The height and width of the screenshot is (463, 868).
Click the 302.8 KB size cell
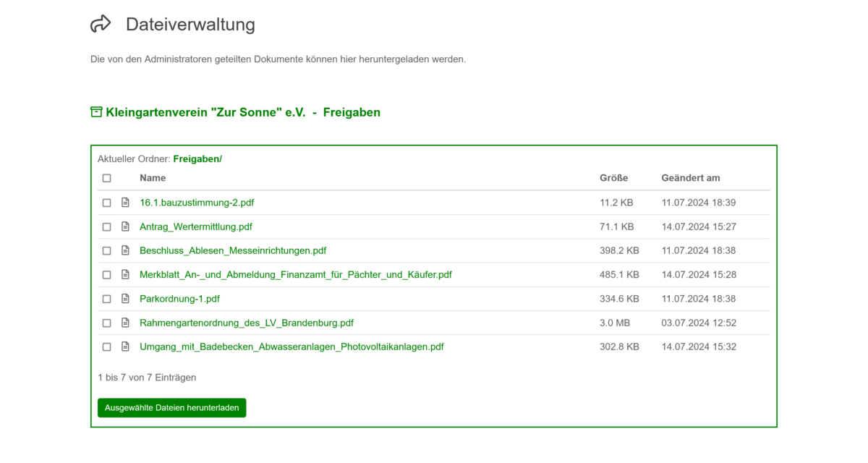619,347
